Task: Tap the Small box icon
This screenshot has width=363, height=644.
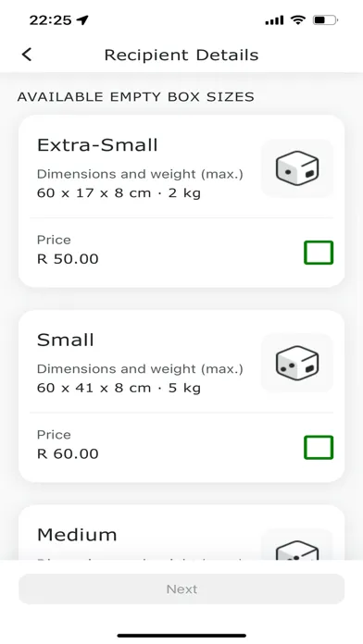Action: click(297, 363)
